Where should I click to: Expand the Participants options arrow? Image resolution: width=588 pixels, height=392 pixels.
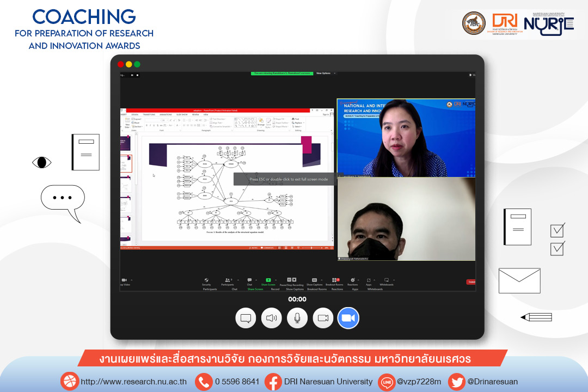click(238, 280)
